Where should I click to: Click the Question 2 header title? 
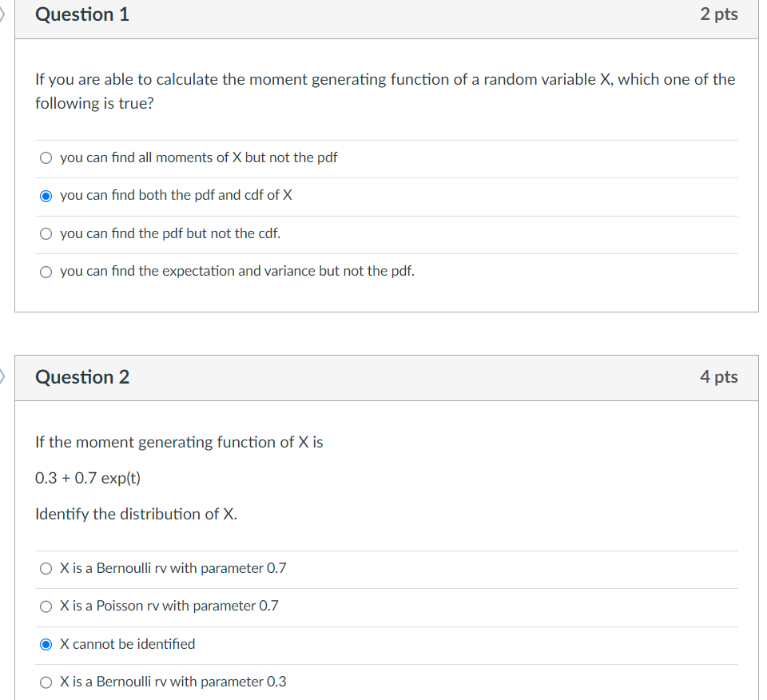click(x=81, y=377)
